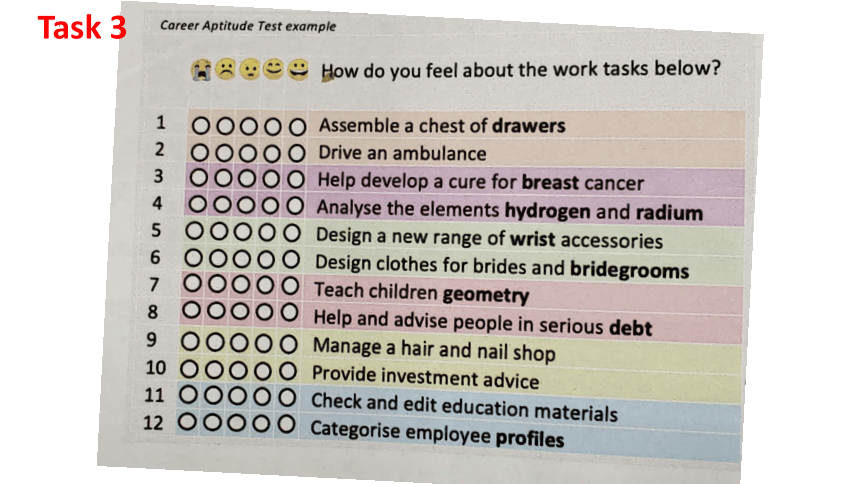Select middle circle for breast cancer cure row
This screenshot has width=860, height=484.
[246, 178]
